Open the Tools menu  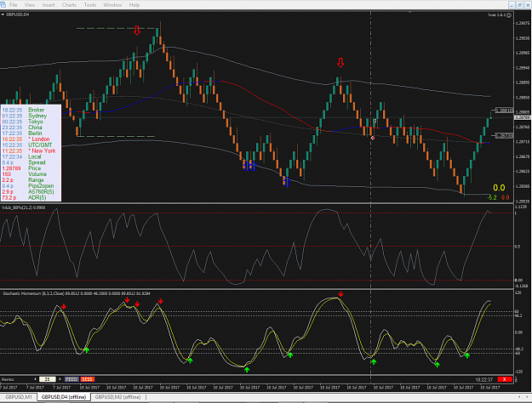[x=90, y=5]
